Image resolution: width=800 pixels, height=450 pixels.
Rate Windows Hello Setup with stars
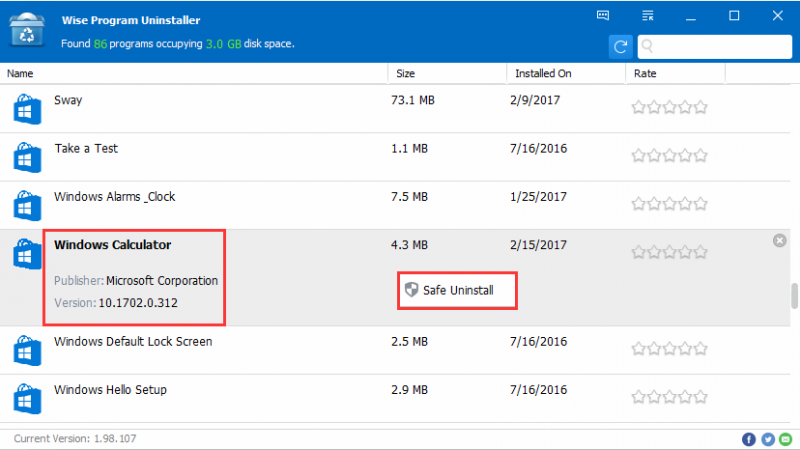coord(669,396)
